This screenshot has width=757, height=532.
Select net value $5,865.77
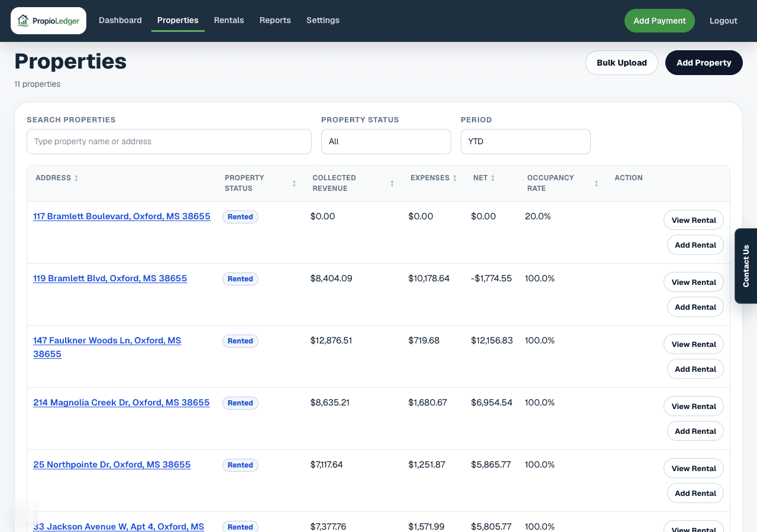(x=491, y=465)
